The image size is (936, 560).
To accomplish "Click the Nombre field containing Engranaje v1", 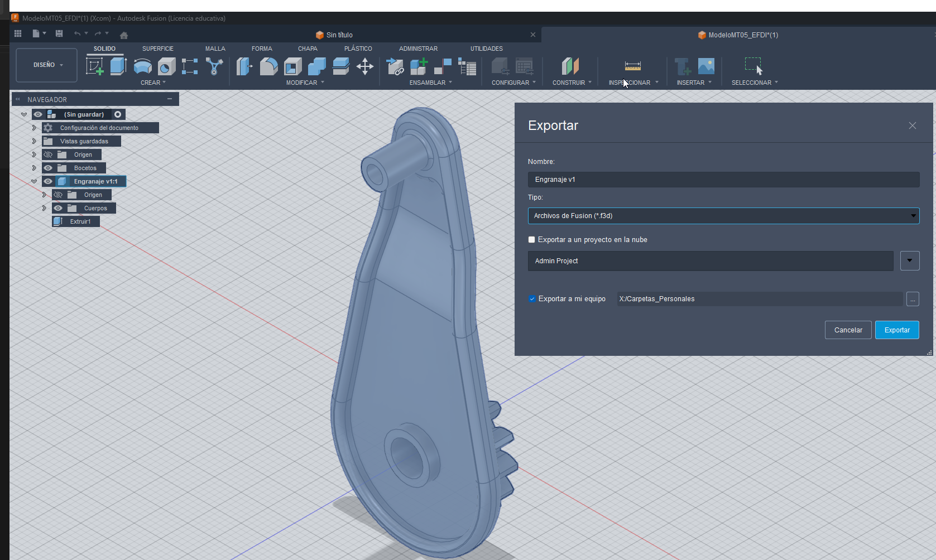I will point(723,180).
